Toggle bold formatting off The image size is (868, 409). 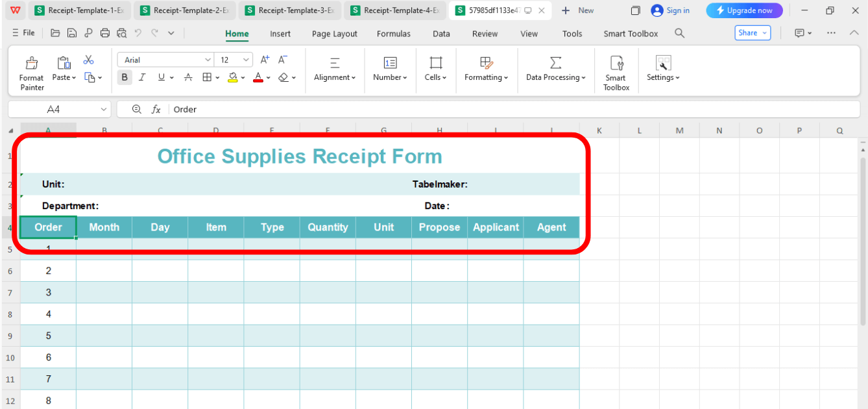(x=124, y=77)
